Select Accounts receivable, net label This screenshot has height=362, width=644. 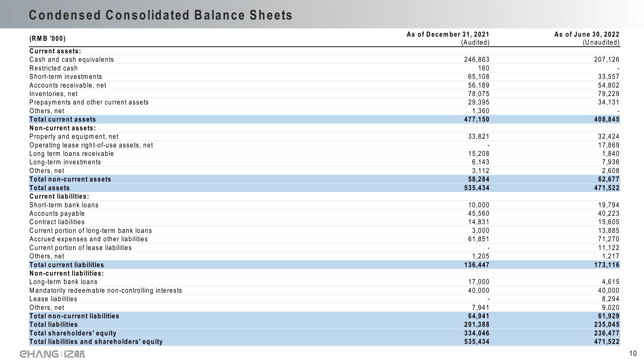click(68, 85)
